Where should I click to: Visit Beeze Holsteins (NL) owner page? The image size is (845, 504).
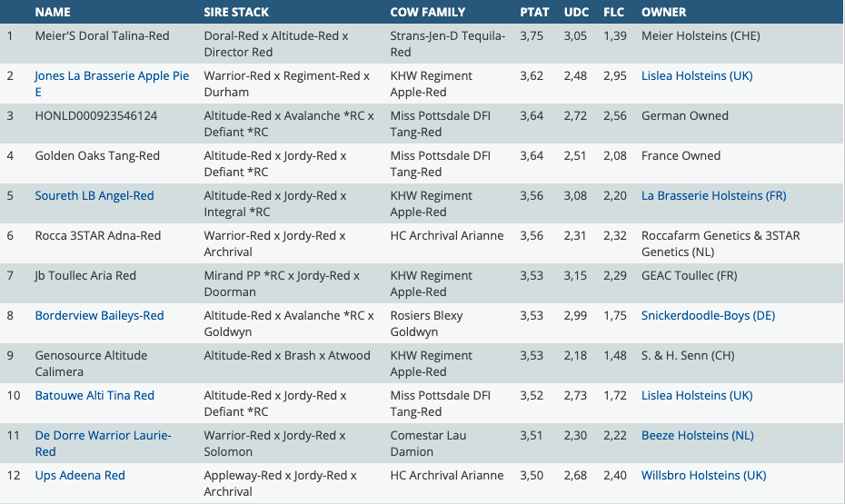(695, 436)
